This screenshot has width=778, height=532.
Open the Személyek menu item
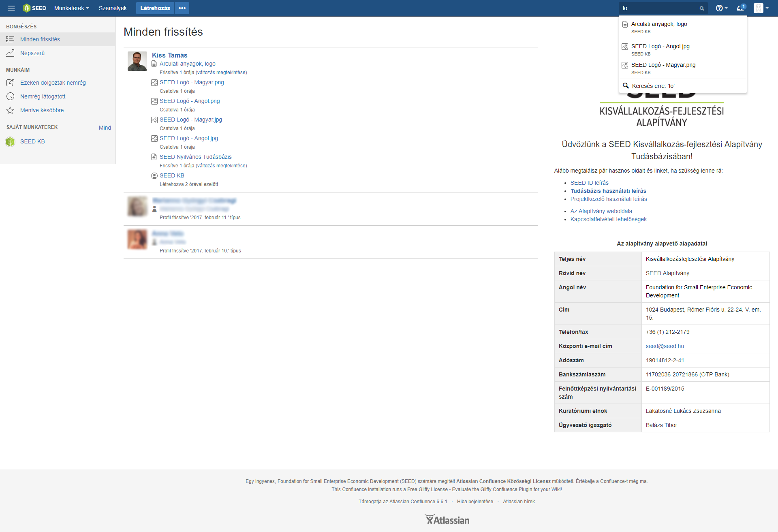point(113,8)
